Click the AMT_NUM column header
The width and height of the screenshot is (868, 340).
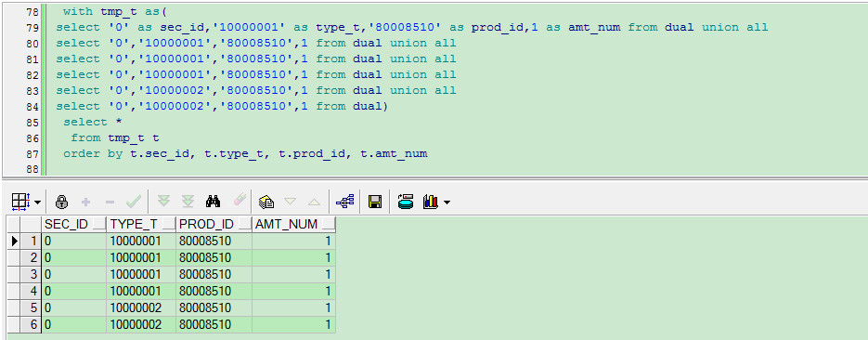[x=293, y=224]
